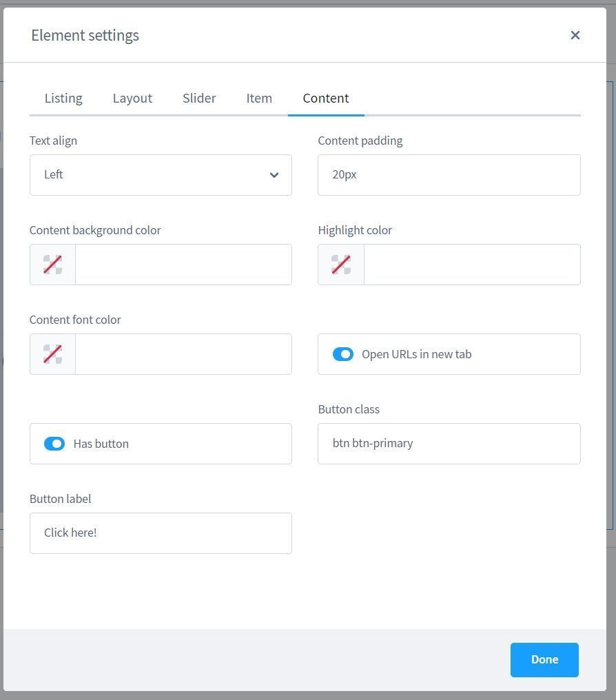Expand the Text align dropdown
The width and height of the screenshot is (616, 700).
point(152,175)
